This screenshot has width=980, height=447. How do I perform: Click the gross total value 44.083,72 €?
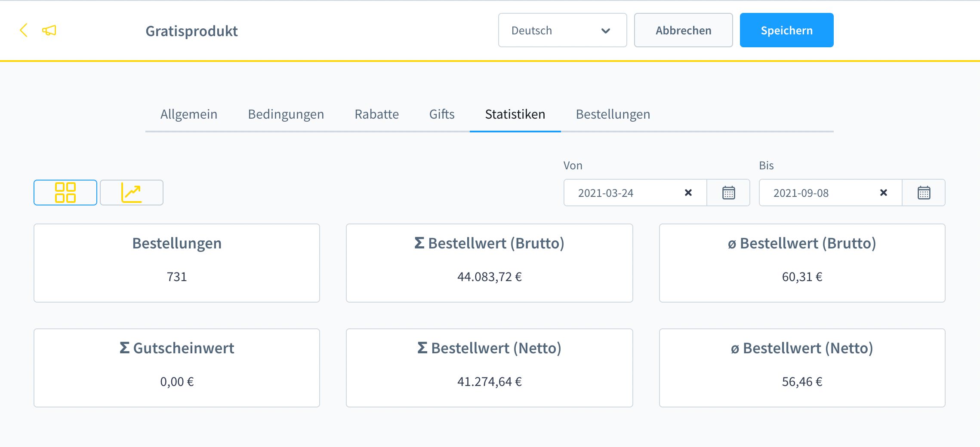click(x=490, y=277)
